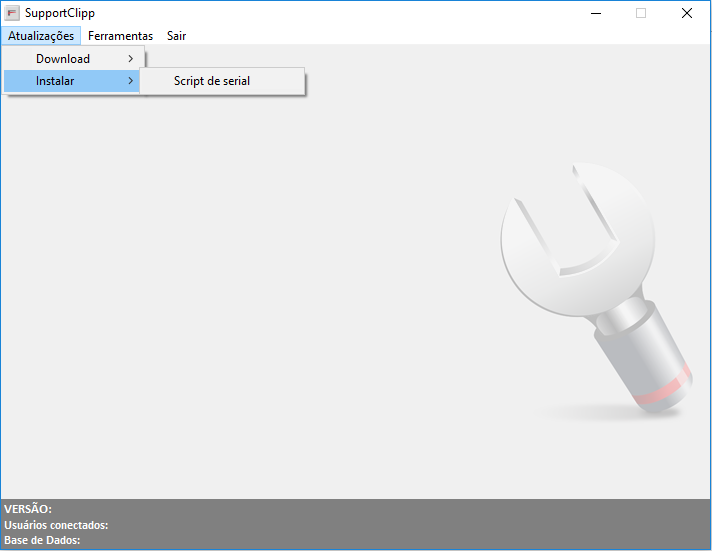Click the Usuários conectados status label
Image resolution: width=712 pixels, height=551 pixels.
pyautogui.click(x=56, y=525)
